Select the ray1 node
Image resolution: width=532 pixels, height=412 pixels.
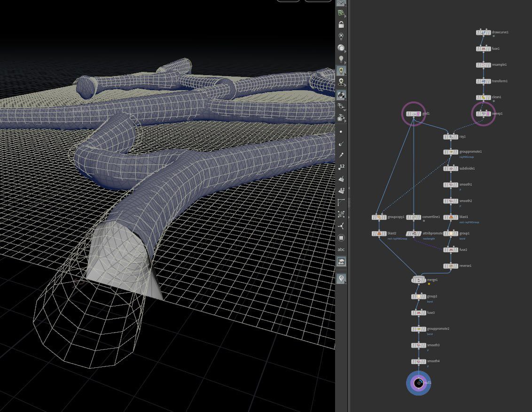(451, 137)
